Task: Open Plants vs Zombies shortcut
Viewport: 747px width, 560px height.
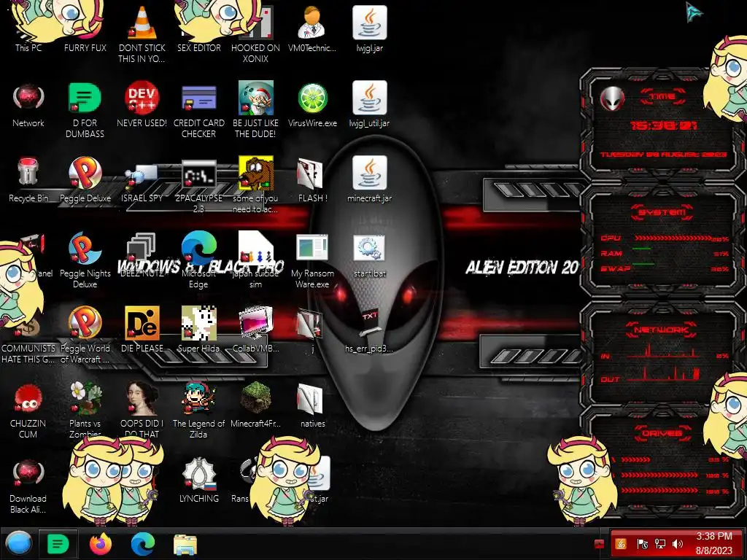Action: pos(85,408)
